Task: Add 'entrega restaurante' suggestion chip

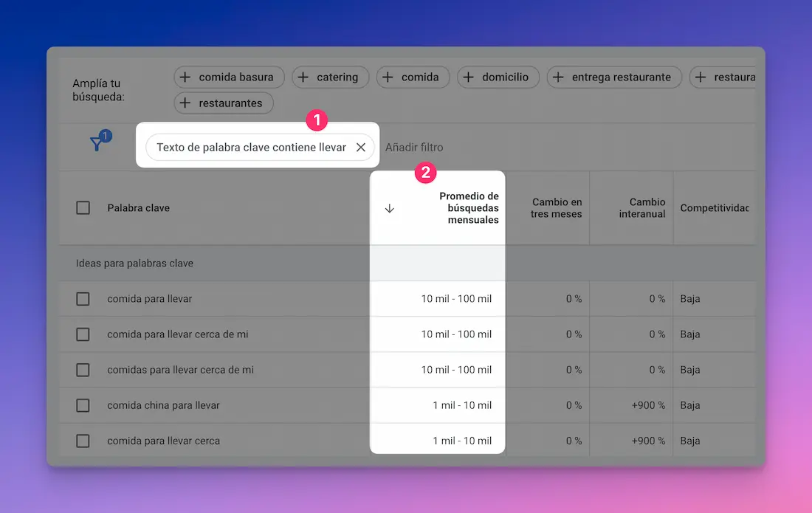Action: [x=613, y=77]
